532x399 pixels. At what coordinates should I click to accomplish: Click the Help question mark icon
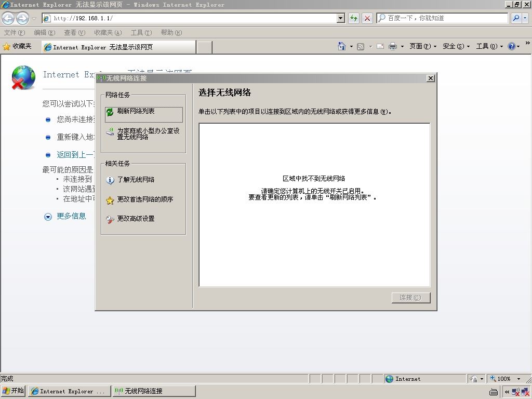(512, 46)
